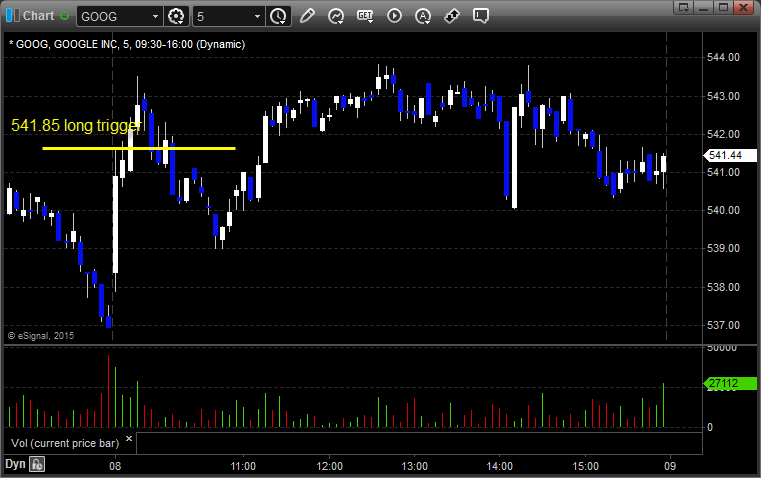Screen dimensions: 761x478
Task: Remove the Vol study with its X
Action: (x=129, y=439)
